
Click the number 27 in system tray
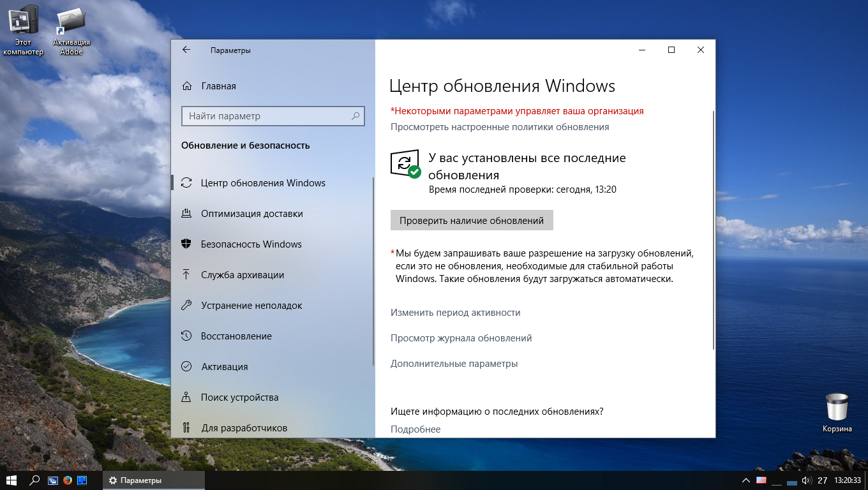(823, 480)
